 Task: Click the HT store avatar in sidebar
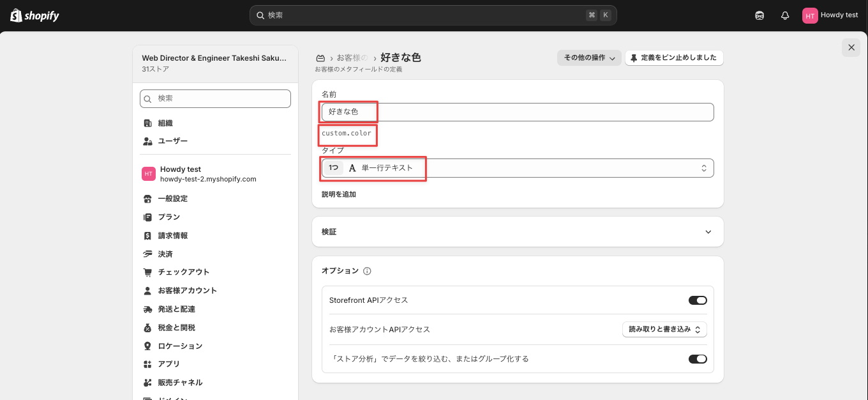click(x=149, y=174)
